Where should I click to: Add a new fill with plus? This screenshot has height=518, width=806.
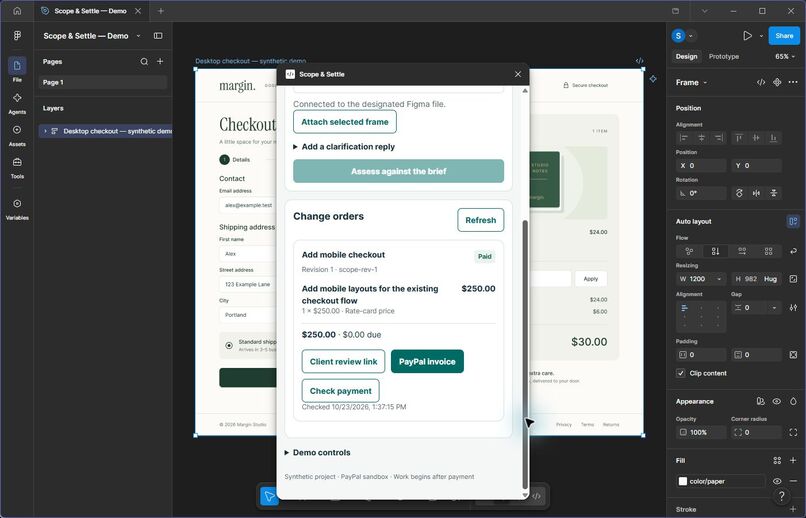(x=793, y=460)
